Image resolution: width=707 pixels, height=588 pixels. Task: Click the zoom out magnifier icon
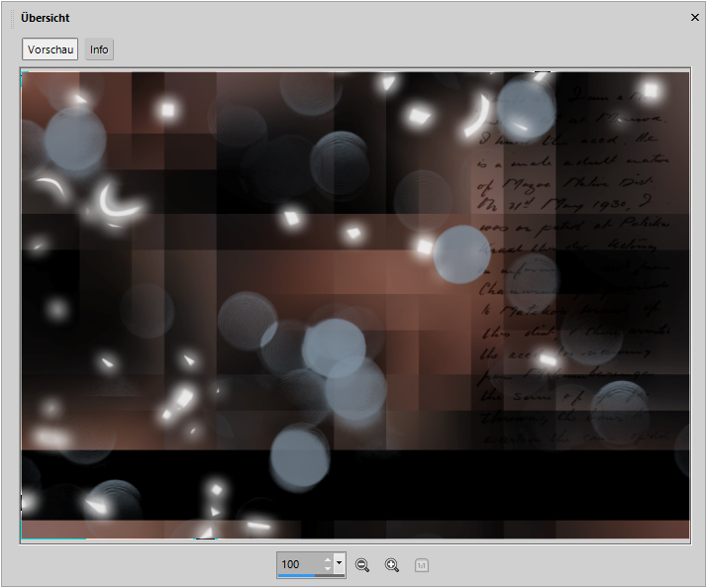pyautogui.click(x=362, y=565)
